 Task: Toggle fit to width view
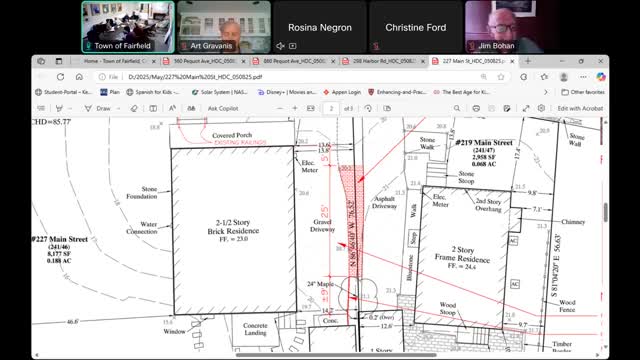(311, 109)
